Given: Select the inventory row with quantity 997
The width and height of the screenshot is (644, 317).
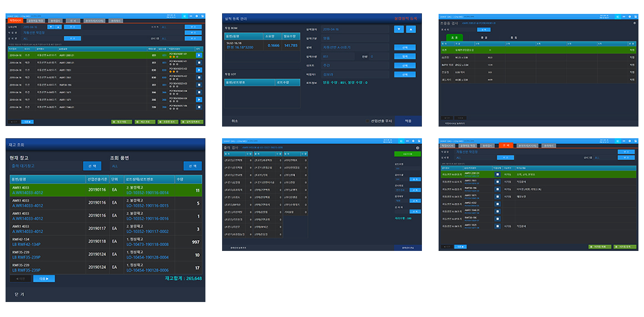Looking at the screenshot, I should coord(105,242).
